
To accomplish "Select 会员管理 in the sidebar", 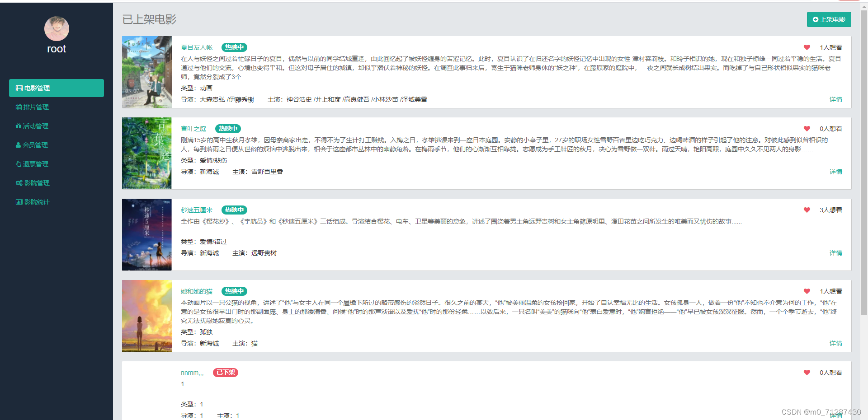I will (x=36, y=145).
